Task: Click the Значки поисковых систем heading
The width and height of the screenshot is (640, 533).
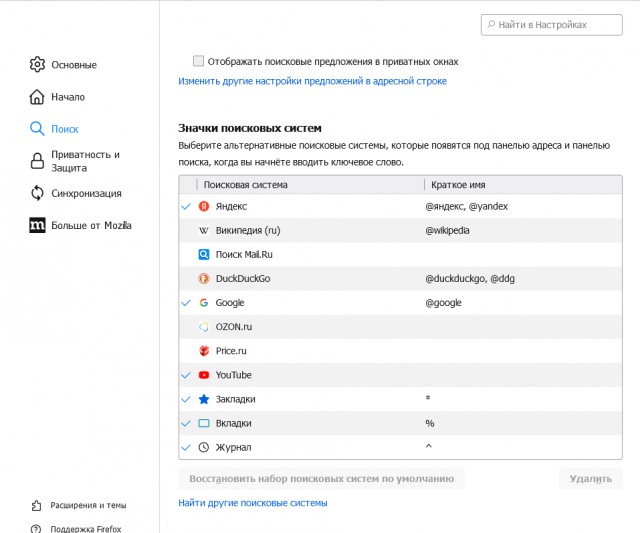Action: pos(249,128)
